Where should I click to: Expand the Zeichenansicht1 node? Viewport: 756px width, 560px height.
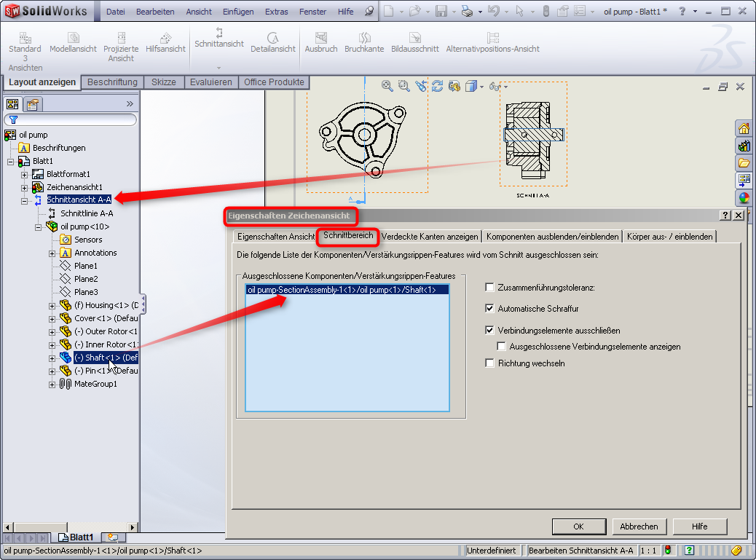point(25,187)
